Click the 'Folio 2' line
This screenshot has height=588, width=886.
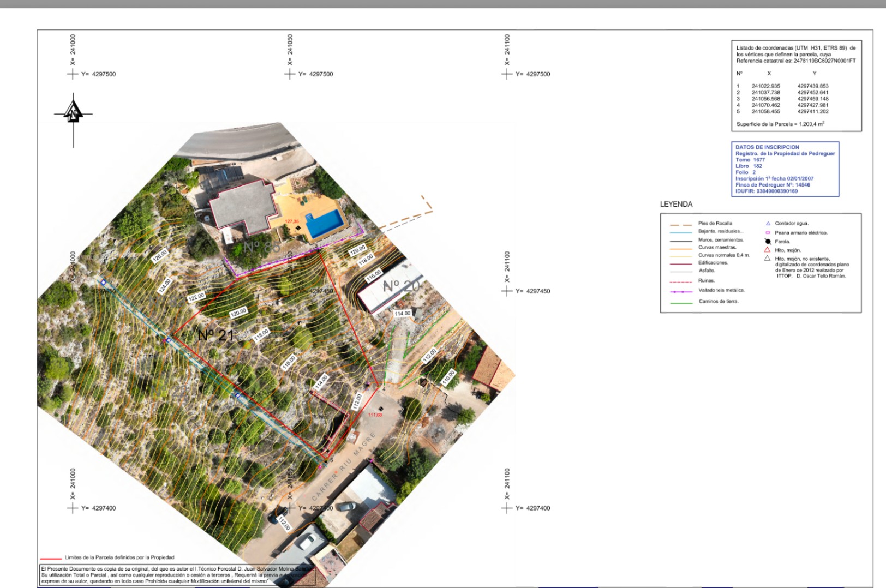[746, 172]
